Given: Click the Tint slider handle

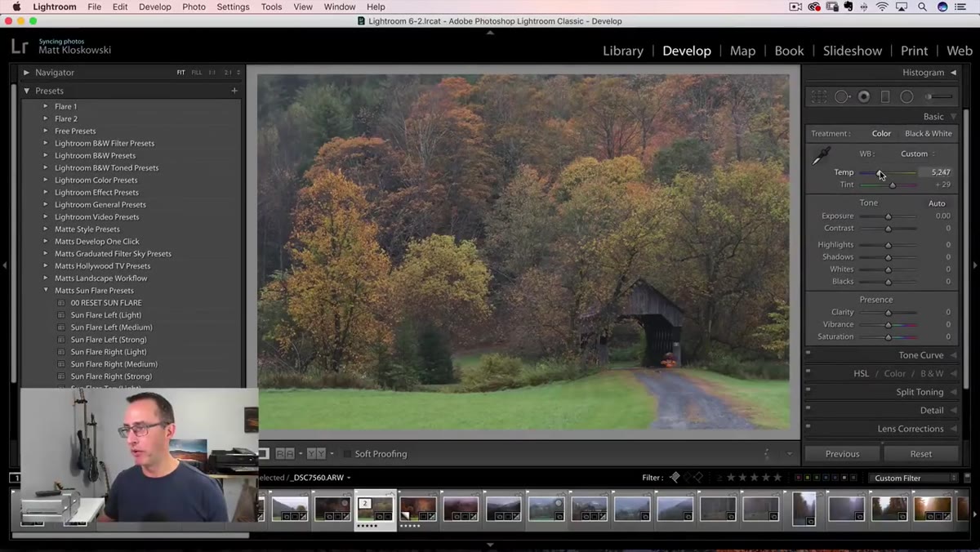Looking at the screenshot, I should tap(893, 185).
